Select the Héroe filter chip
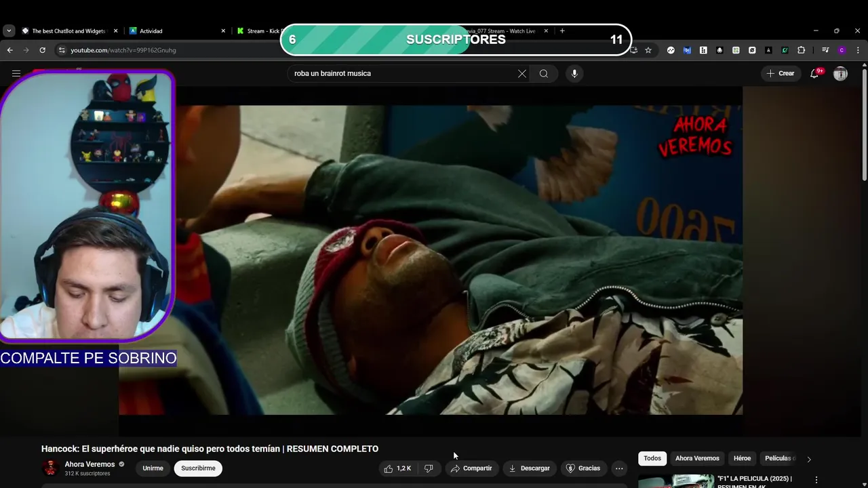868x488 pixels. 742,458
